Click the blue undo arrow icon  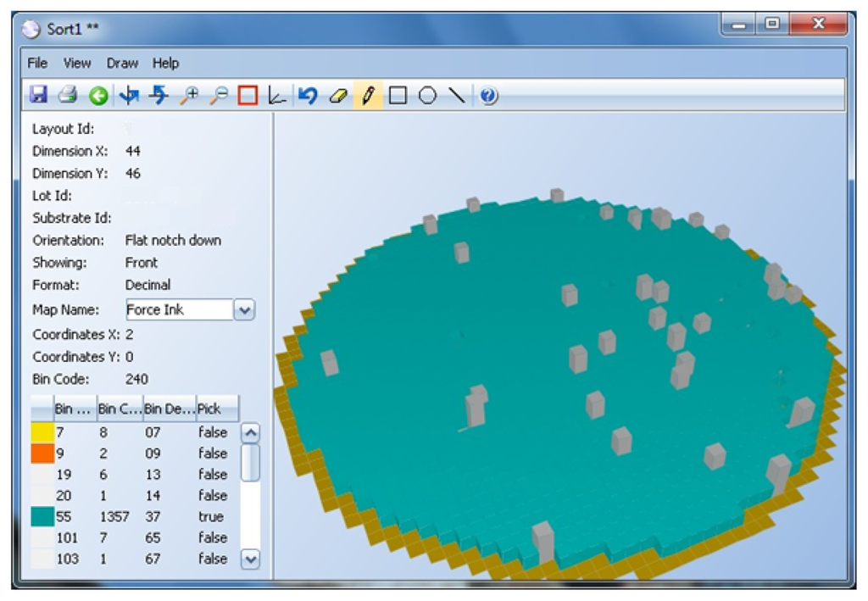tap(308, 96)
